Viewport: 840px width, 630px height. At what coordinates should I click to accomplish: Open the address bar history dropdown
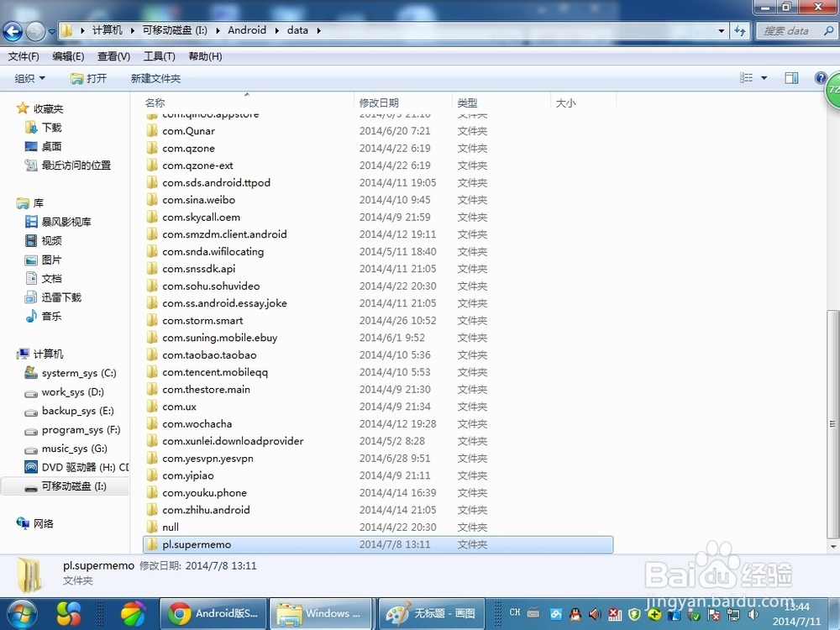point(721,31)
